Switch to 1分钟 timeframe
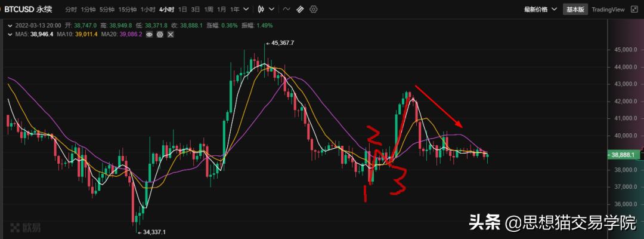Image resolution: width=644 pixels, height=239 pixels. point(88,9)
